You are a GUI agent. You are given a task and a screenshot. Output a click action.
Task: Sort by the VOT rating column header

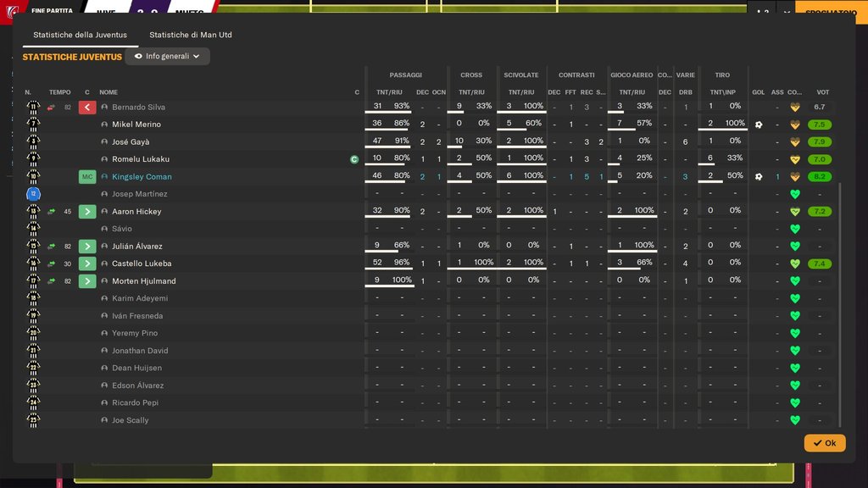(822, 92)
